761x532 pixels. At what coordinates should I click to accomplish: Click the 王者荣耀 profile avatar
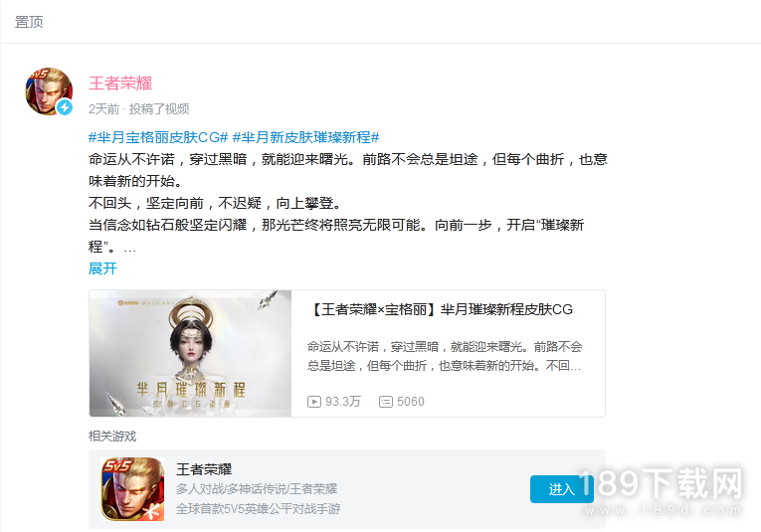tap(49, 91)
